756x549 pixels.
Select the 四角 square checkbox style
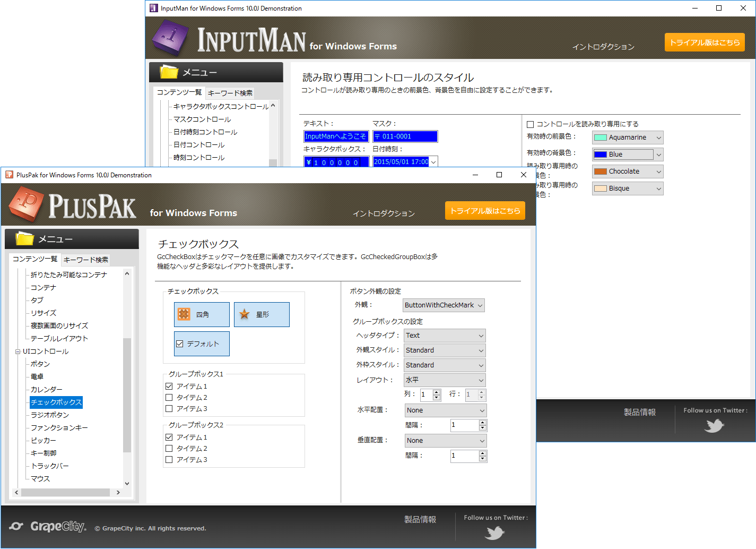point(202,314)
